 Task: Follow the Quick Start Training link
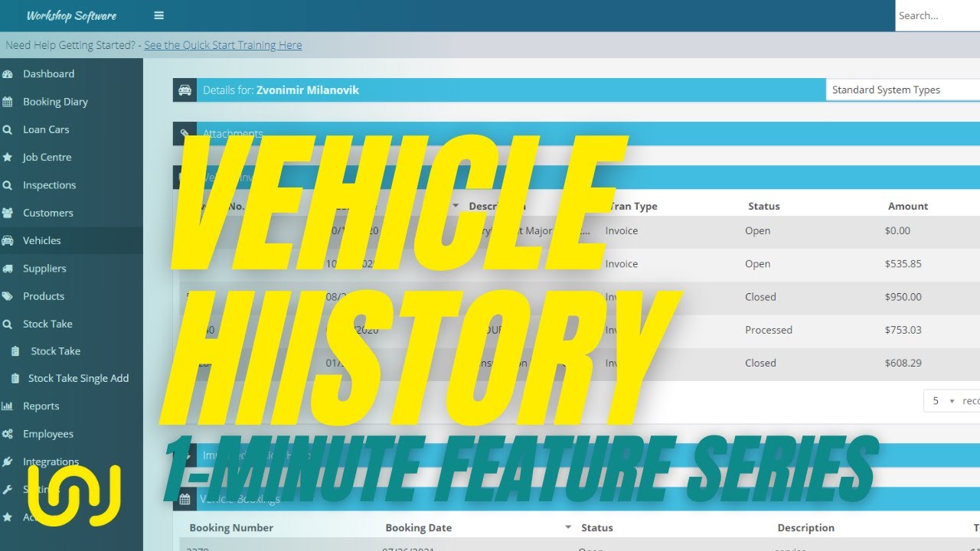point(223,45)
